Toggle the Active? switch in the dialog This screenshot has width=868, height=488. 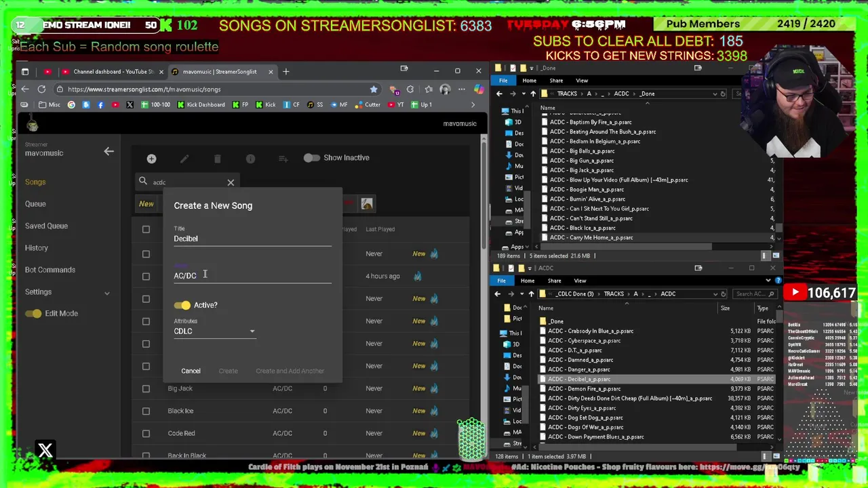(182, 305)
